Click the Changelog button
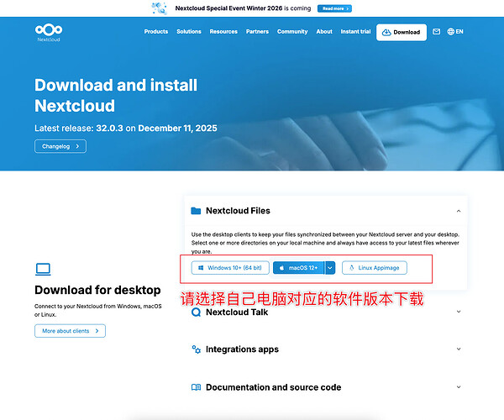Screen dimensions: 504x420 tap(60, 146)
